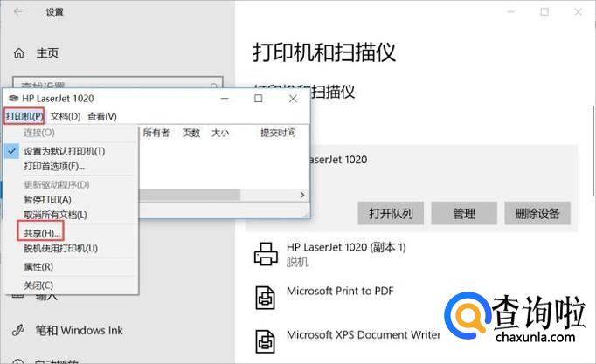
Task: Click the 页数 column header
Action: pyautogui.click(x=191, y=133)
